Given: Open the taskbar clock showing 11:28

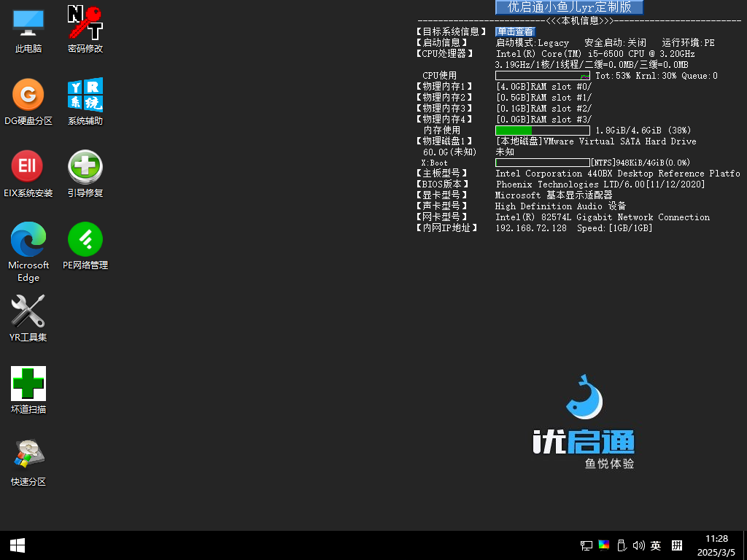Looking at the screenshot, I should click(716, 545).
